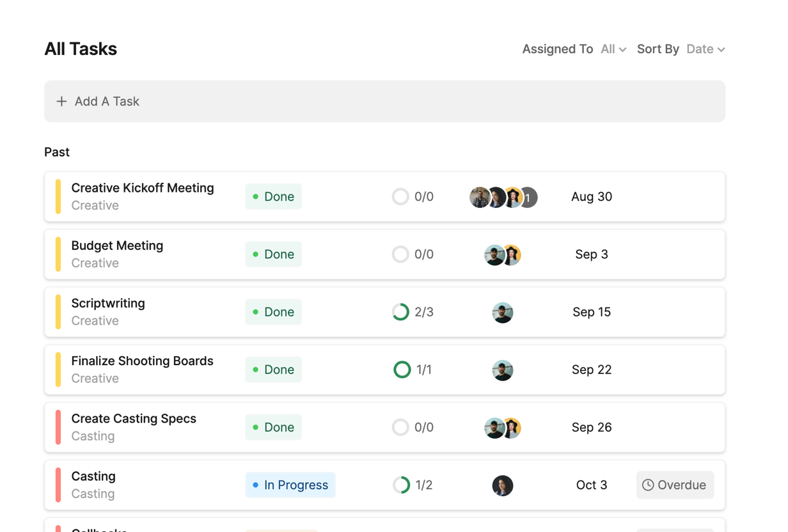Click the Create Casting Specs 0/0 circle

[x=400, y=427]
